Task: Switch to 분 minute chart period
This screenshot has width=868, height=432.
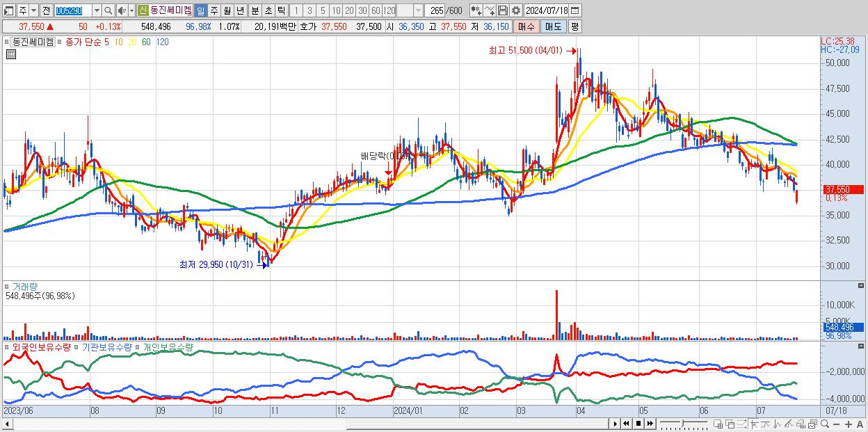Action: [x=255, y=10]
